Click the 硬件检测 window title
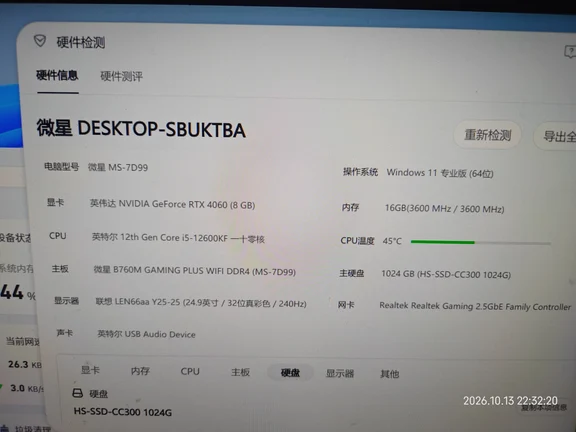This screenshot has width=576, height=432. (x=81, y=42)
